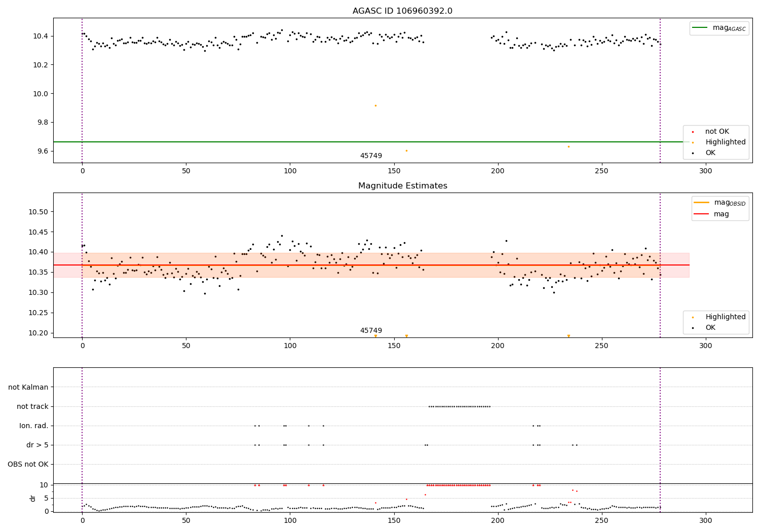Click orange highlighted point above green line near 234
This screenshot has height=532, width=760.
(x=568, y=146)
